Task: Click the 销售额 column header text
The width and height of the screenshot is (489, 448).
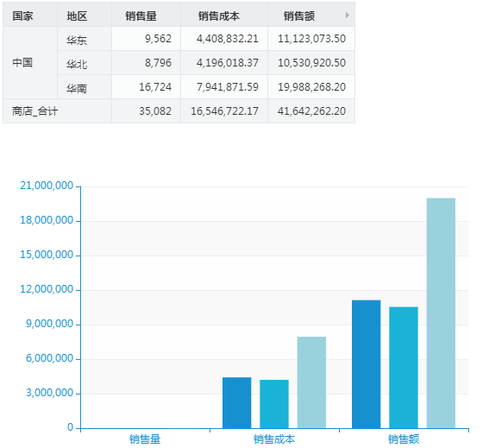Action: 299,16
